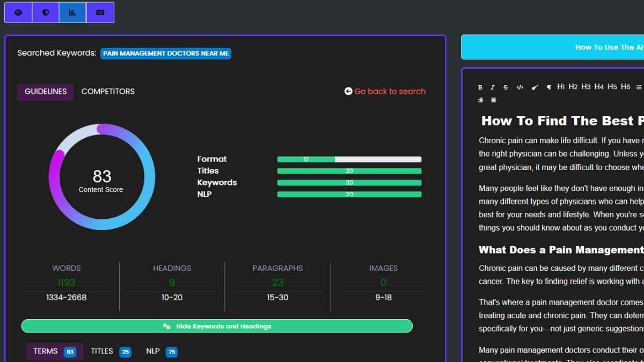Viewport: 644px width, 362px height.
Task: Apply H6 heading style
Action: pos(625,87)
